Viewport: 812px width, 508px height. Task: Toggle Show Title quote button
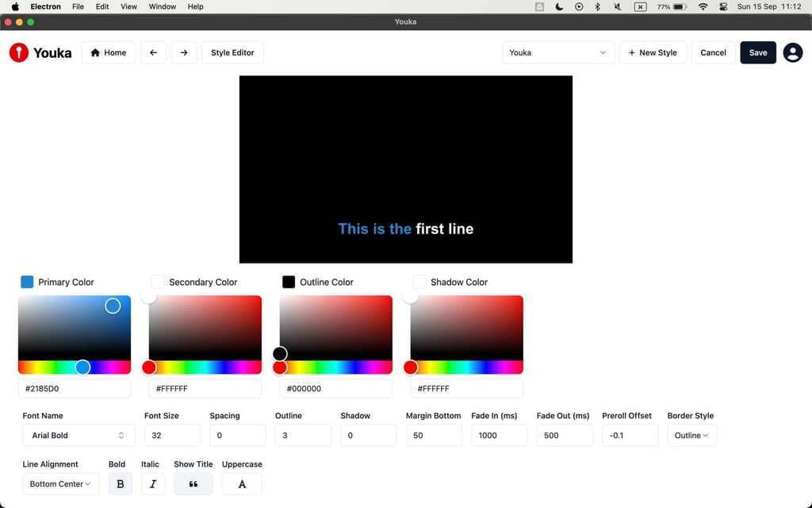point(193,483)
